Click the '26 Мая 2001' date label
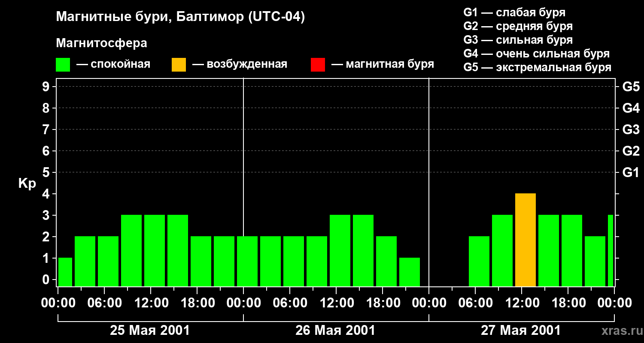 335,331
